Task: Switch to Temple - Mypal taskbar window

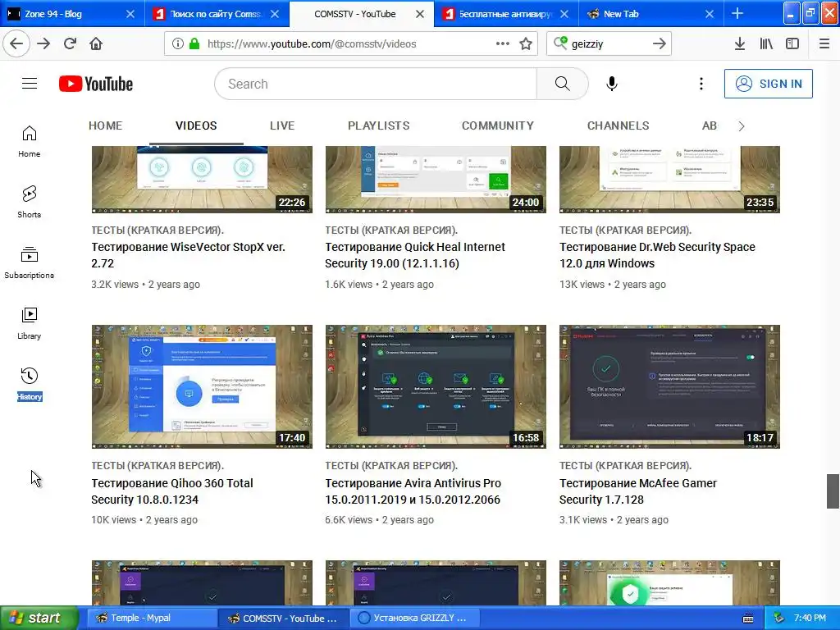Action: tap(151, 618)
